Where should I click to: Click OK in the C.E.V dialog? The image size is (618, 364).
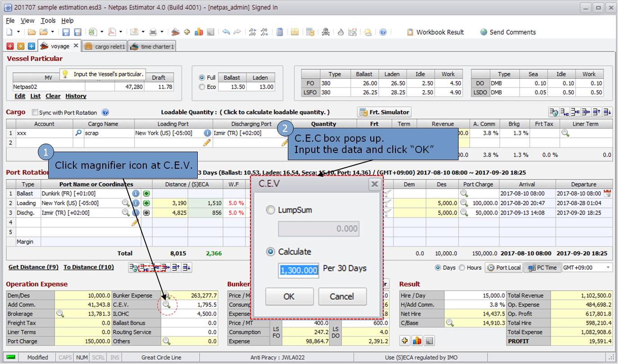click(289, 296)
